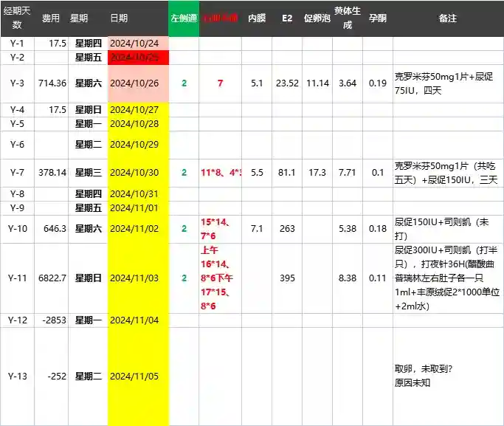Select the E2 value 395
This screenshot has height=426, width=504.
point(287,278)
